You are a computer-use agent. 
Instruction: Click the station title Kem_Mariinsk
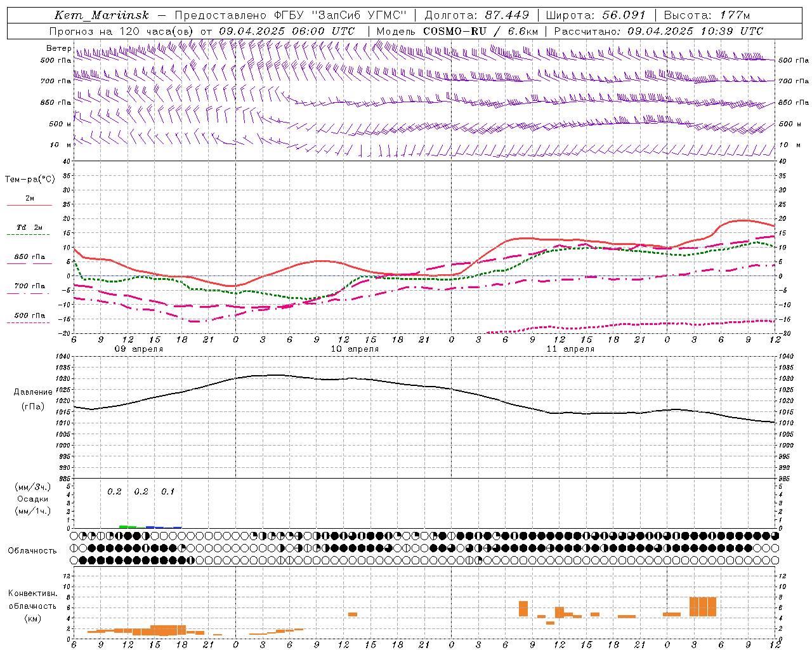coord(101,15)
